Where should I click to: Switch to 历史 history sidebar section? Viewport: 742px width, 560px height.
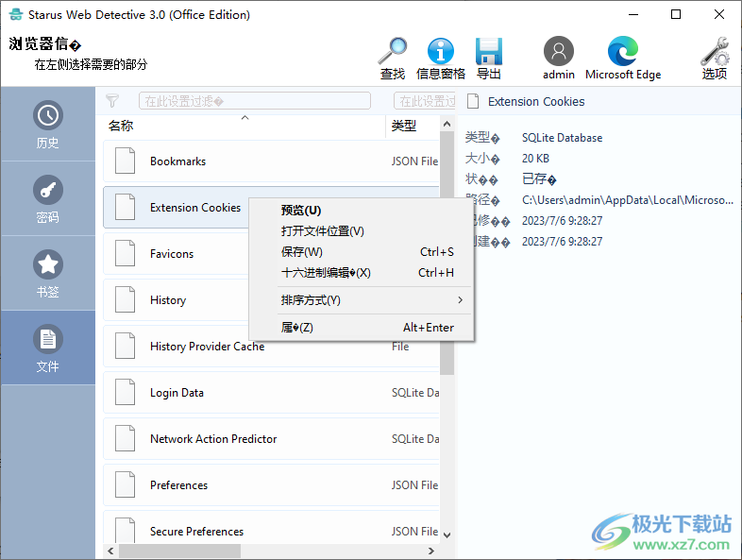48,125
